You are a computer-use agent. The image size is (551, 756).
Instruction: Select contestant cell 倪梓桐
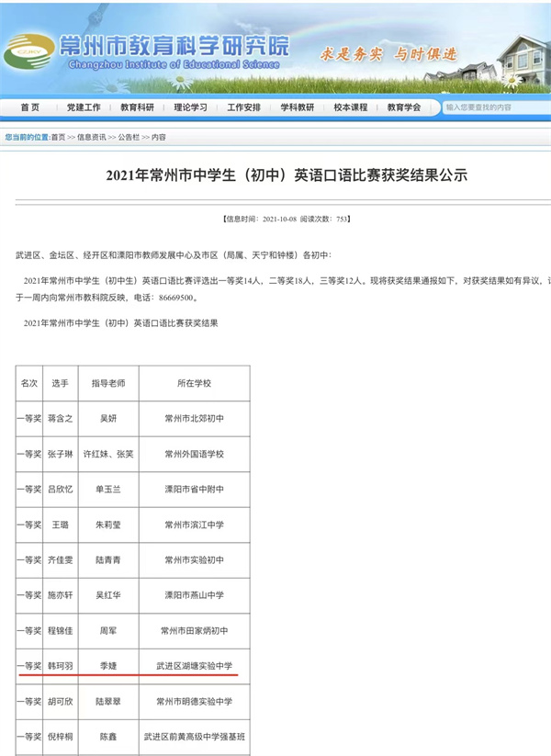tap(61, 737)
